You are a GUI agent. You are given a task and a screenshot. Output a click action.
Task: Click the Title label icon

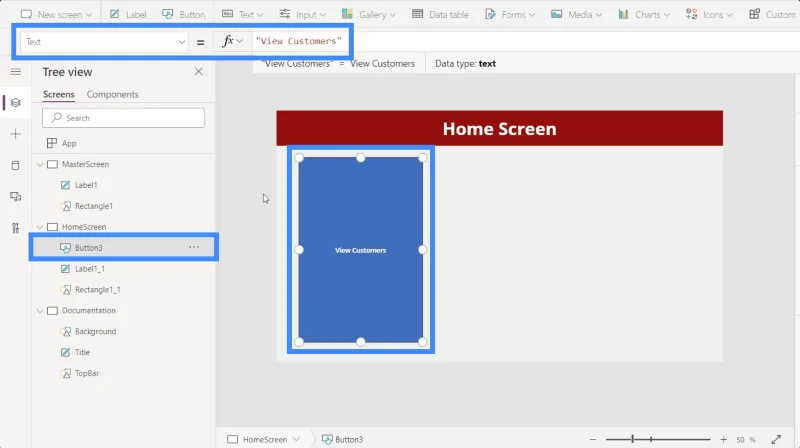[x=65, y=353]
